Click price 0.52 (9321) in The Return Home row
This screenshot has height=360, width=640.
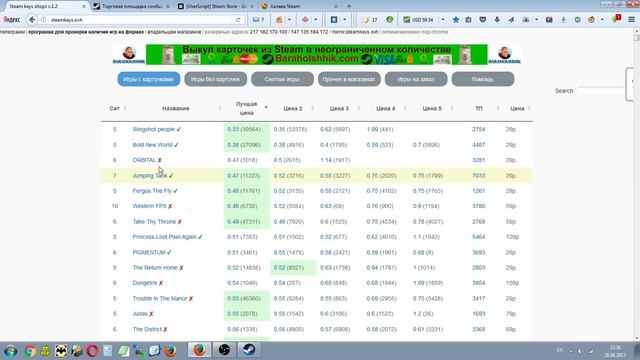(289, 268)
